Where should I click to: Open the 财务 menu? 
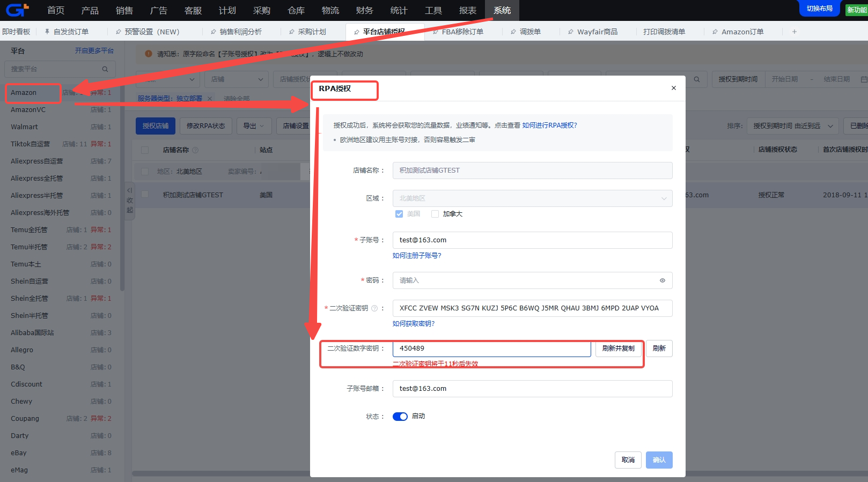pyautogui.click(x=365, y=10)
